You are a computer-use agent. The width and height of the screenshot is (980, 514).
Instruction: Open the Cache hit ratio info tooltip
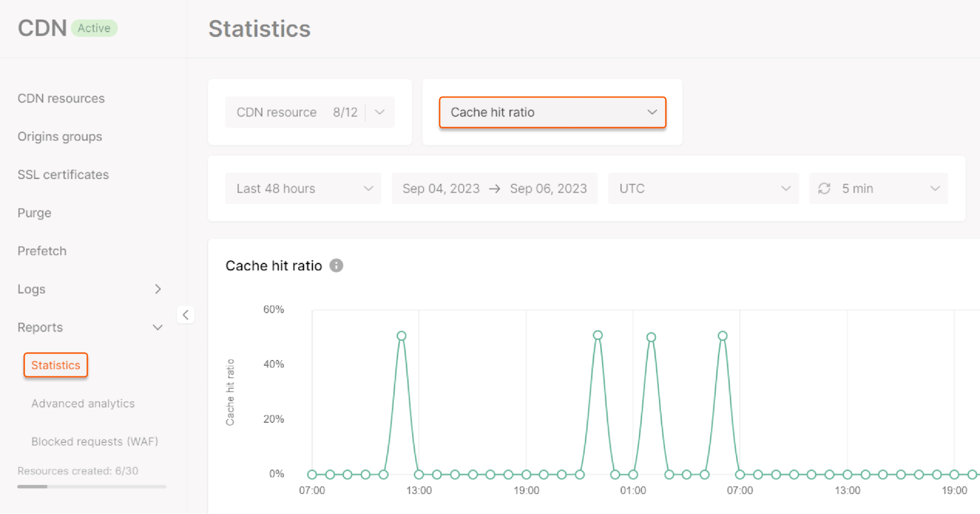[336, 265]
